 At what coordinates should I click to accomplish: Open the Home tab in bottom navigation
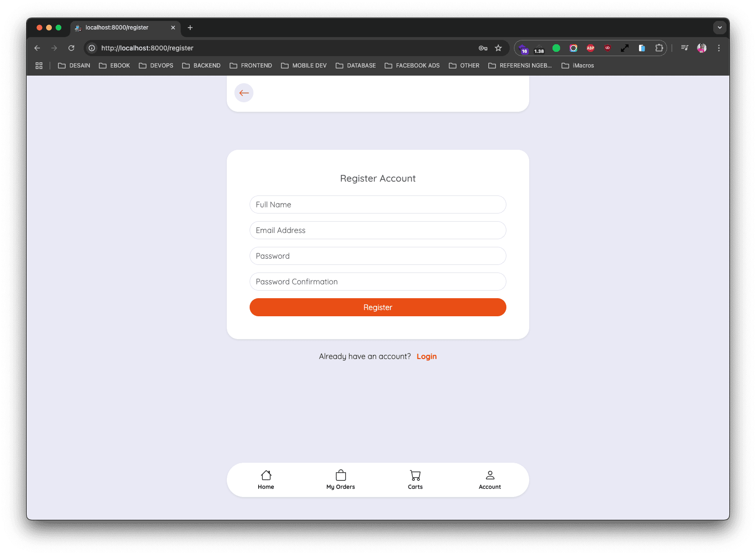[x=266, y=479]
